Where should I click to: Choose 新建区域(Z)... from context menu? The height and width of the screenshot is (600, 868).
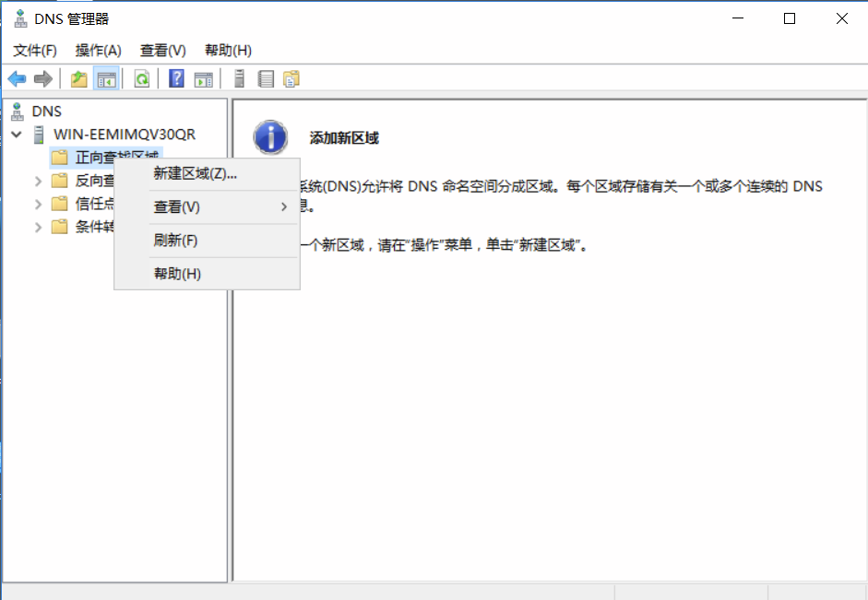click(x=207, y=173)
